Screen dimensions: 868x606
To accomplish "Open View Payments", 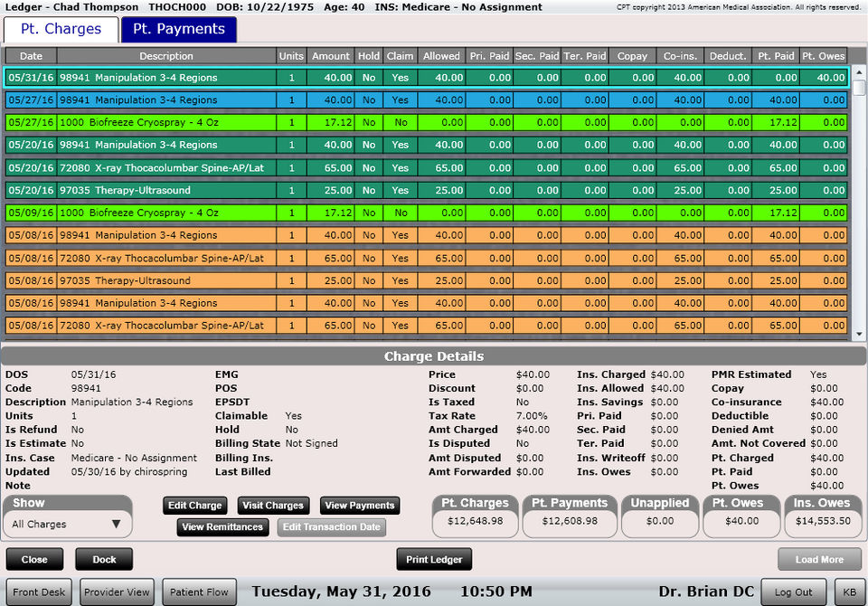I will (360, 506).
